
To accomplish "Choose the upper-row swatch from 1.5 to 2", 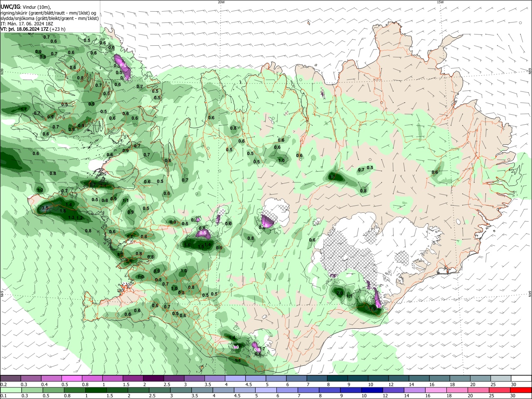I will [133, 378].
